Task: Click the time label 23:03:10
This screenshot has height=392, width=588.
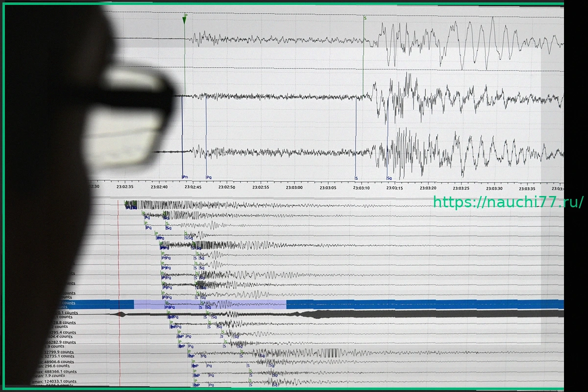Action: [x=361, y=187]
